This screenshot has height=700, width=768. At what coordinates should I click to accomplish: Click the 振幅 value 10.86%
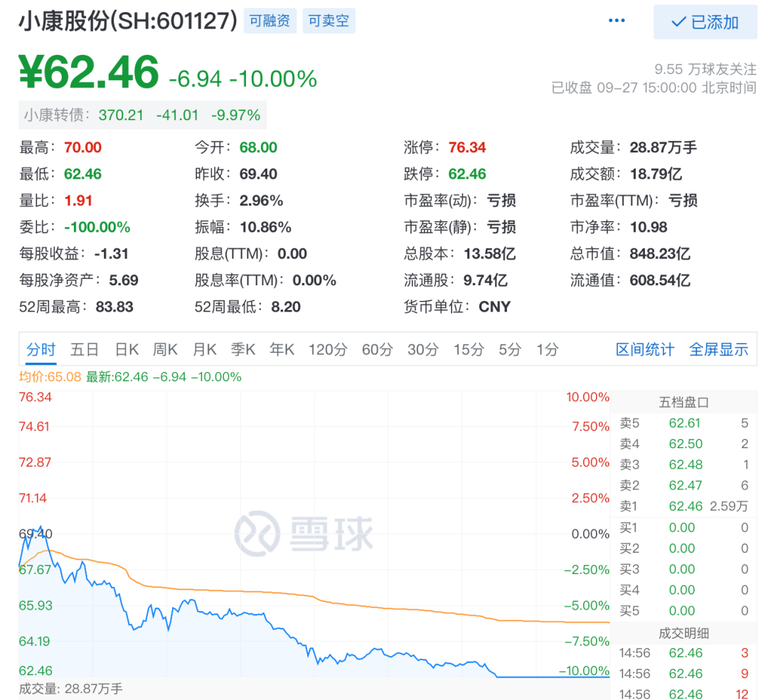pos(265,228)
